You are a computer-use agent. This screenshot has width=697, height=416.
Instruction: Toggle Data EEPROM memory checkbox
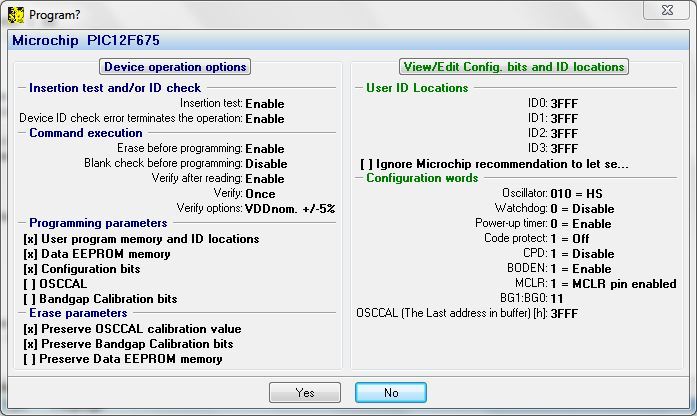click(x=97, y=254)
